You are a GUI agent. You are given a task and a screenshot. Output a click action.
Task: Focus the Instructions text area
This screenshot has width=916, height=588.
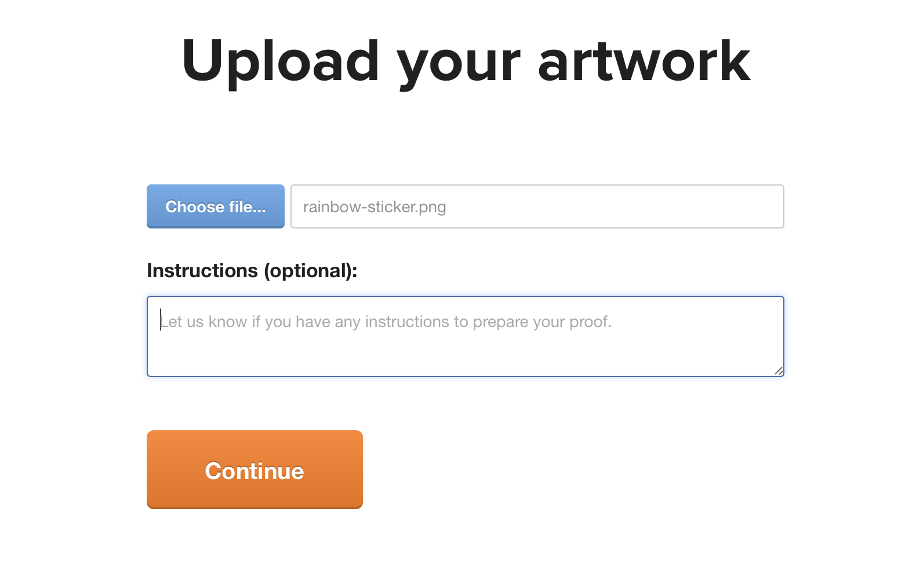point(465,336)
